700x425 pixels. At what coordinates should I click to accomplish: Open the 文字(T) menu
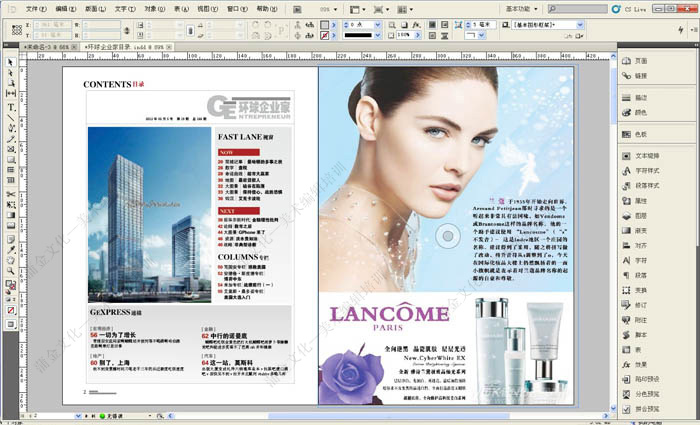point(125,9)
